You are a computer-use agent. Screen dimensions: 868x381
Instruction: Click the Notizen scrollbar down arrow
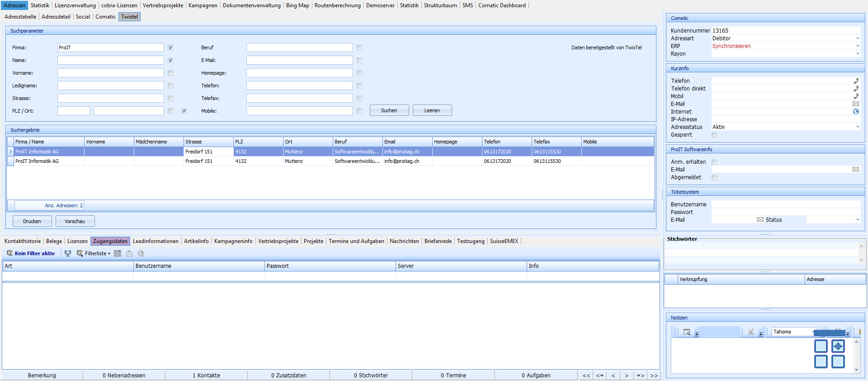click(856, 370)
